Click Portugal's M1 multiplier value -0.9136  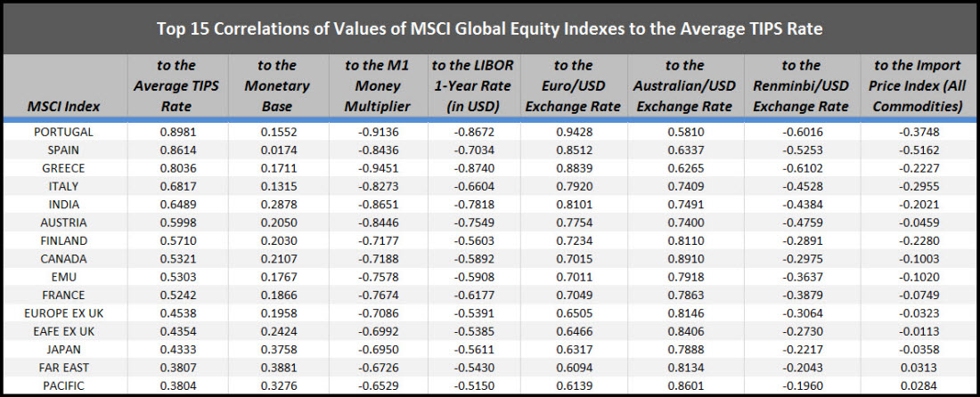coord(378,132)
